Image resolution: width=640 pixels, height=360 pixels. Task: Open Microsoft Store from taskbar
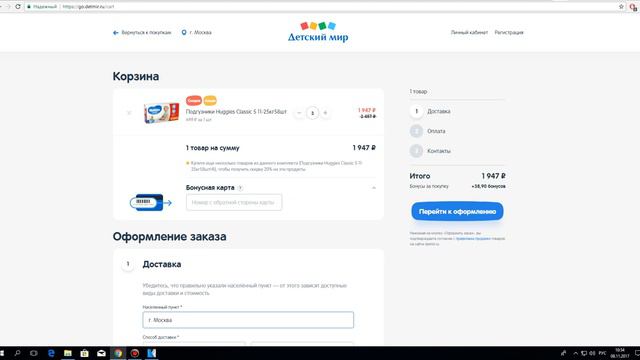click(84, 353)
